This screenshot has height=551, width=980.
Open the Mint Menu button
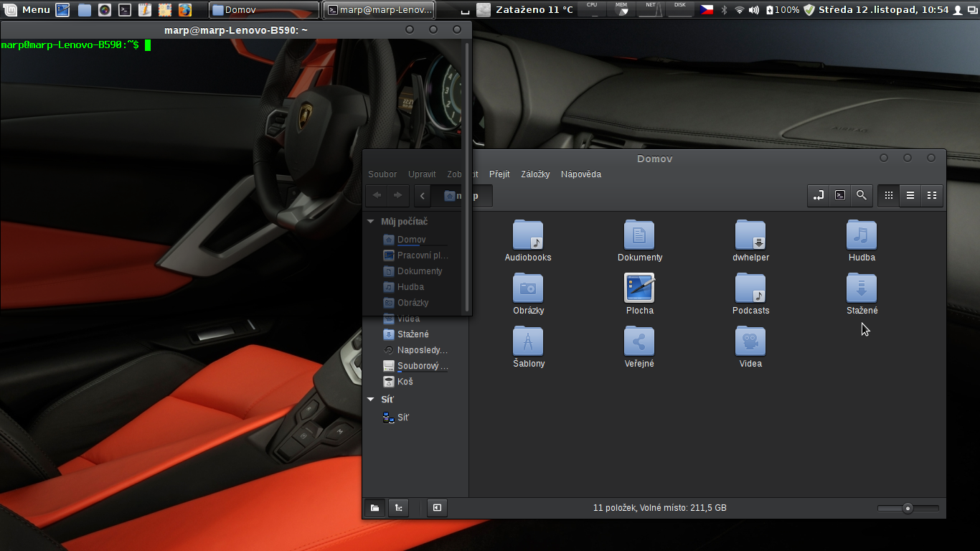pos(27,10)
